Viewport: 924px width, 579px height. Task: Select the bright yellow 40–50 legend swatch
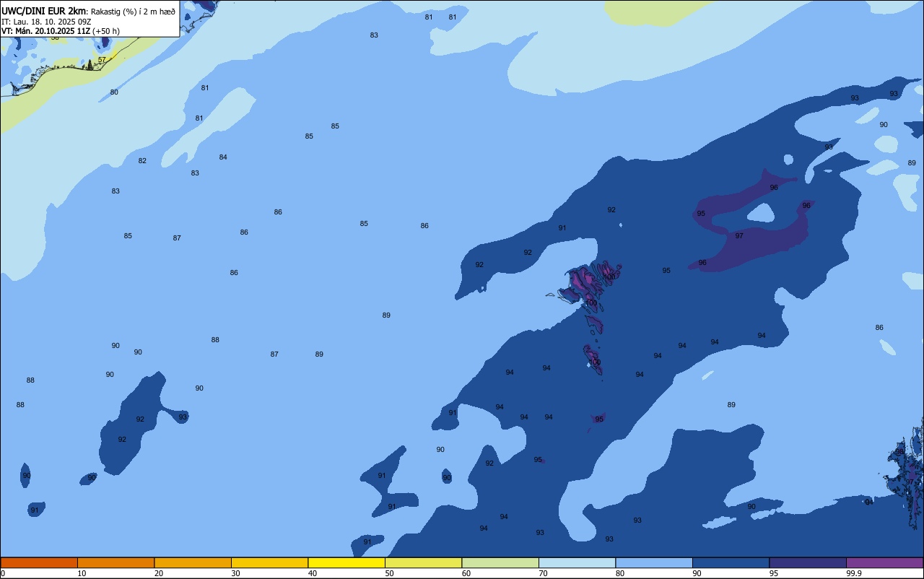(346, 562)
